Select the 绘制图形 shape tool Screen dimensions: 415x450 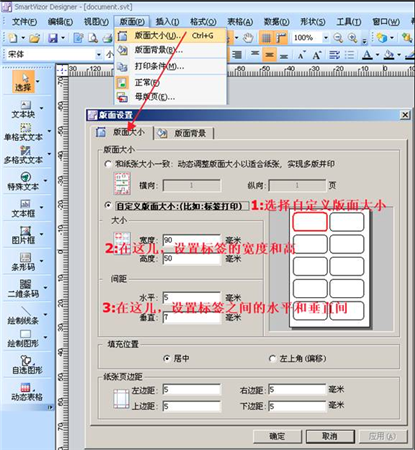[23, 338]
